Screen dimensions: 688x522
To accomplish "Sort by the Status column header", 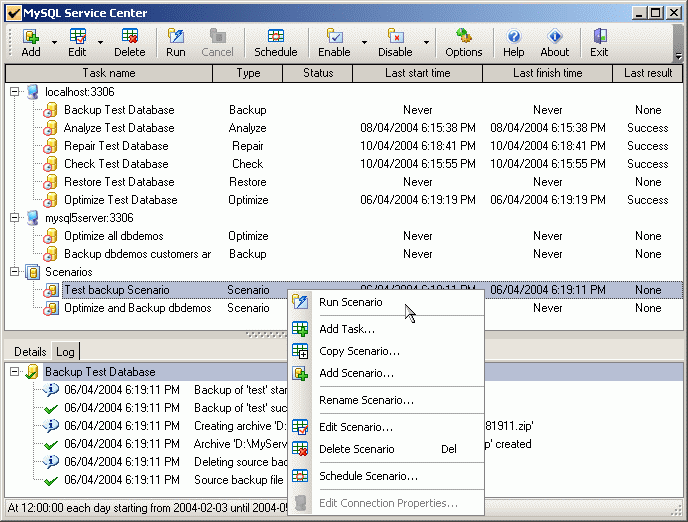I will 318,73.
